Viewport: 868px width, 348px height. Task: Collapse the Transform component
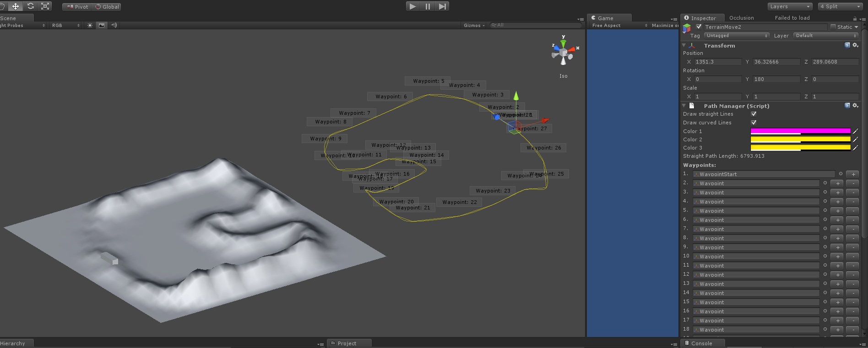point(684,45)
